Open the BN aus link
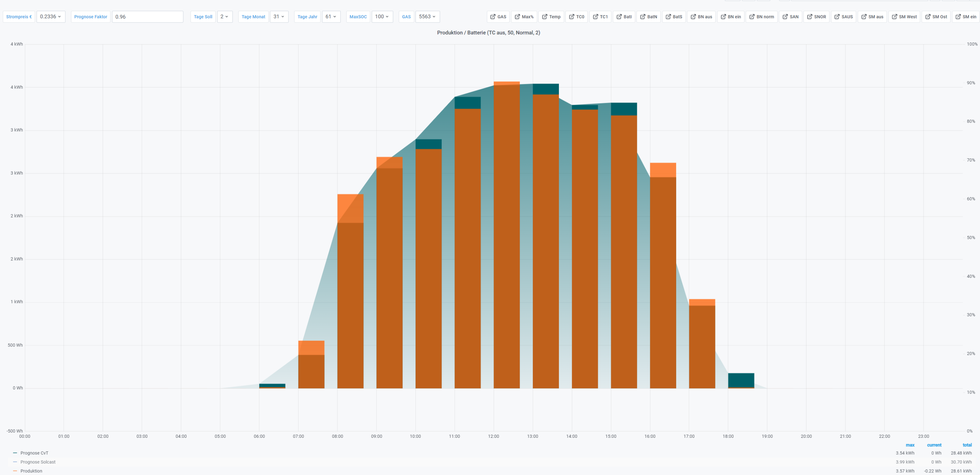980x475 pixels. point(701,17)
